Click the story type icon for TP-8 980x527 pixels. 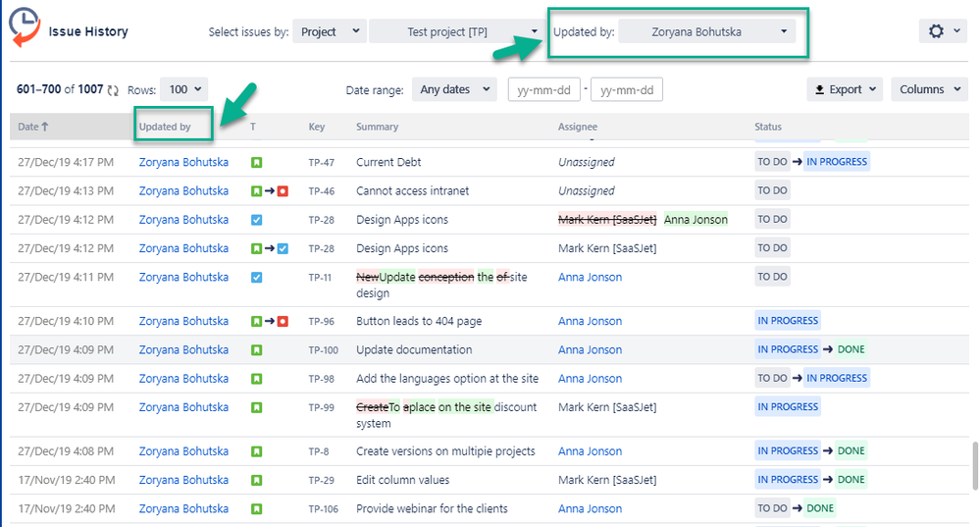256,451
